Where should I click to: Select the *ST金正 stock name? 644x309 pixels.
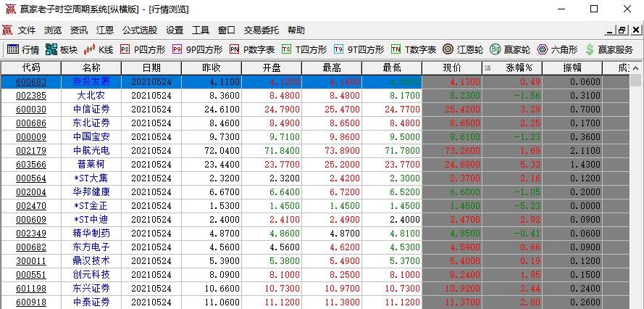(x=91, y=206)
